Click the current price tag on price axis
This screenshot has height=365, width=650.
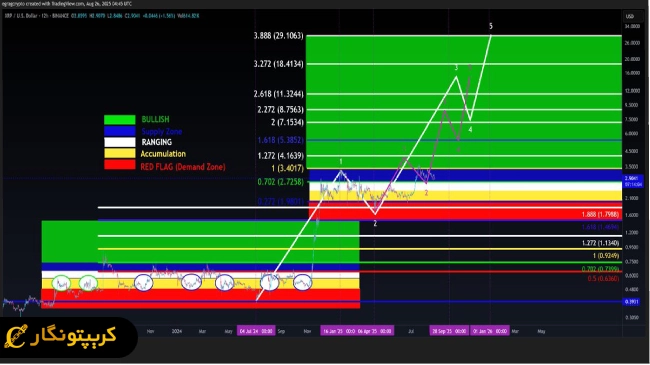(x=633, y=181)
